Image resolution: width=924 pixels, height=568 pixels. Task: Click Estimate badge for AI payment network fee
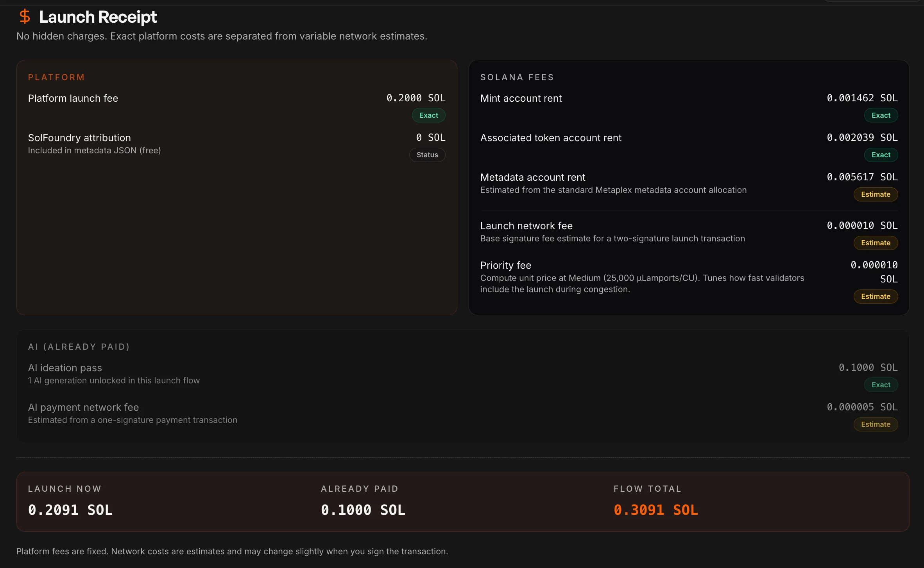click(x=876, y=424)
